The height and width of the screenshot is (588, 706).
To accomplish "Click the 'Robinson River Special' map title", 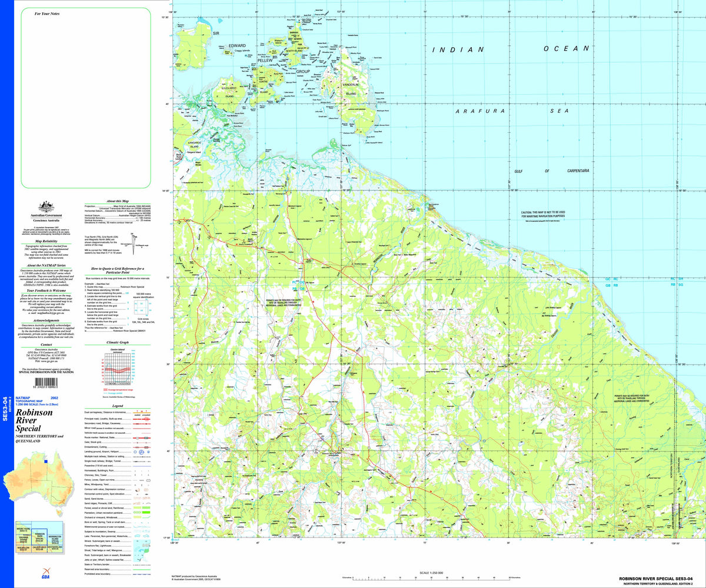I will [x=34, y=420].
